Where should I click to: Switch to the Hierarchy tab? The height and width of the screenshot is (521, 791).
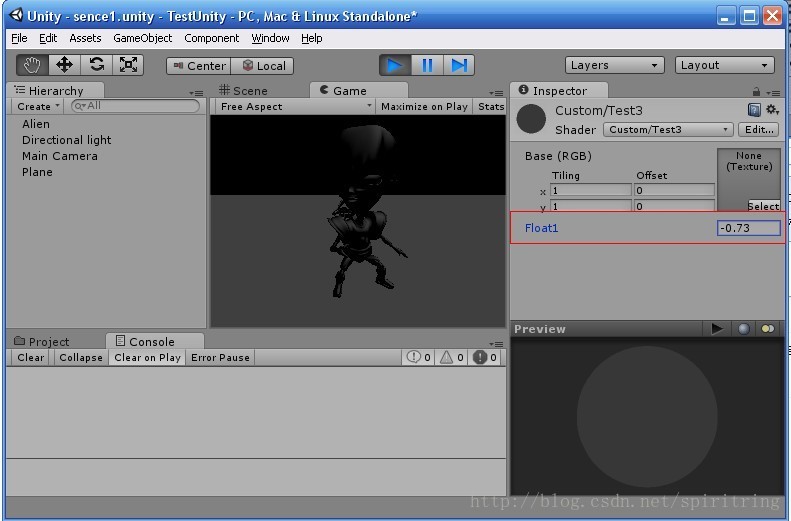pyautogui.click(x=55, y=91)
